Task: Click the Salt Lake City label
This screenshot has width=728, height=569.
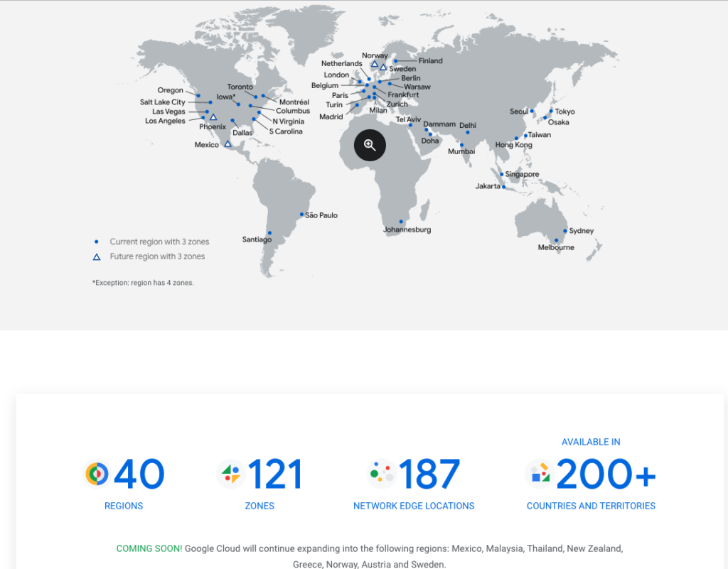Action: (x=163, y=102)
